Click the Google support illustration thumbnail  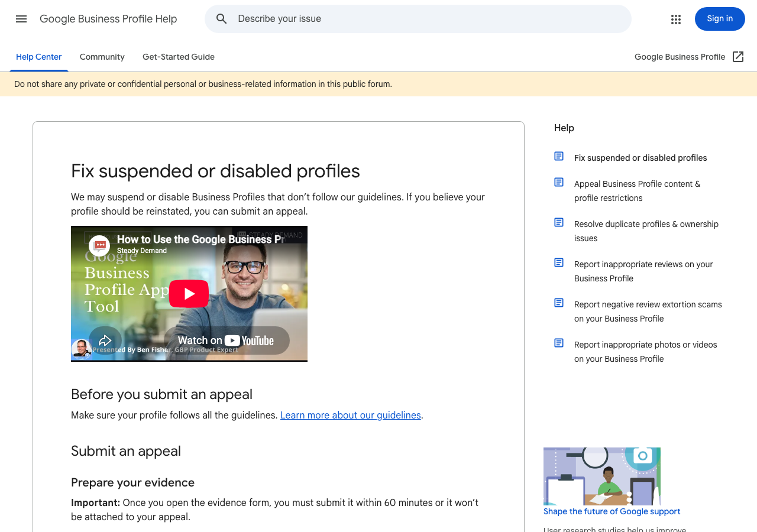pyautogui.click(x=602, y=476)
